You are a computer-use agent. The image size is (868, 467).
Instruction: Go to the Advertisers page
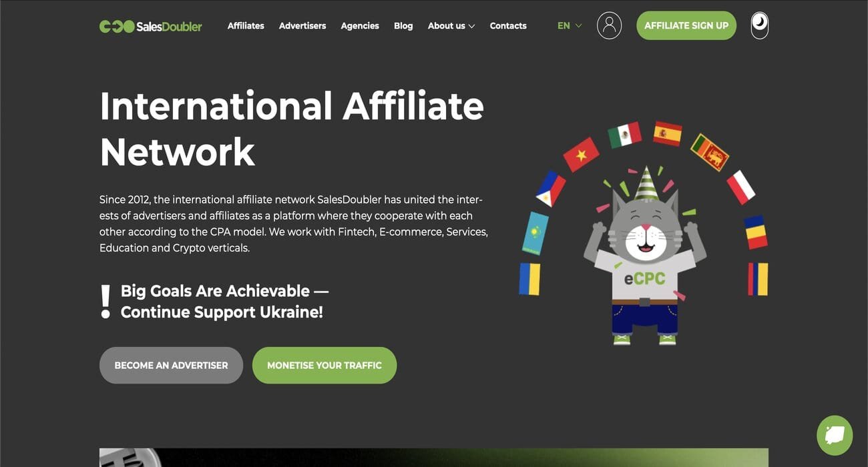(302, 25)
